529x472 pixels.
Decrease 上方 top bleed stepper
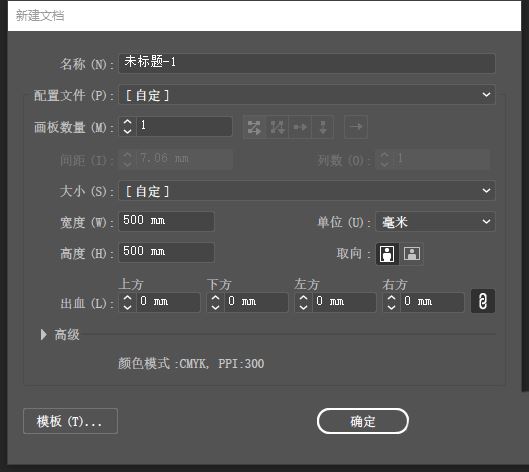(127, 307)
